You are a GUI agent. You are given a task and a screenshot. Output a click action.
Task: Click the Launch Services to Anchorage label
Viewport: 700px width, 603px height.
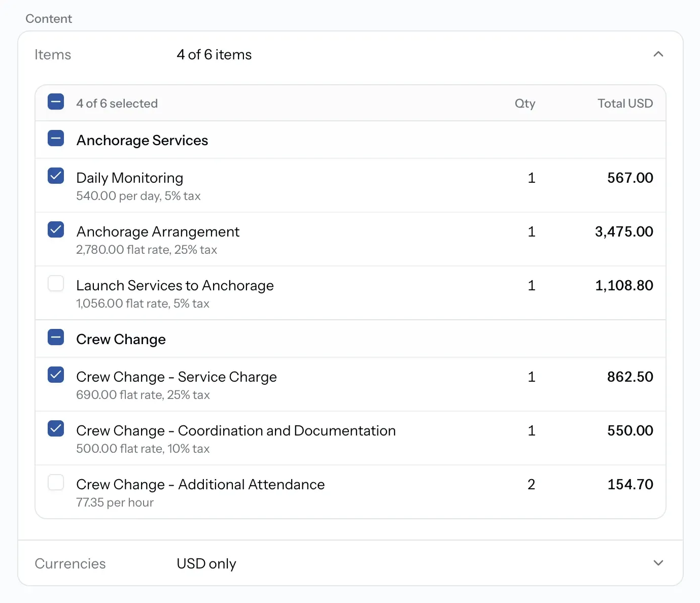pos(175,285)
